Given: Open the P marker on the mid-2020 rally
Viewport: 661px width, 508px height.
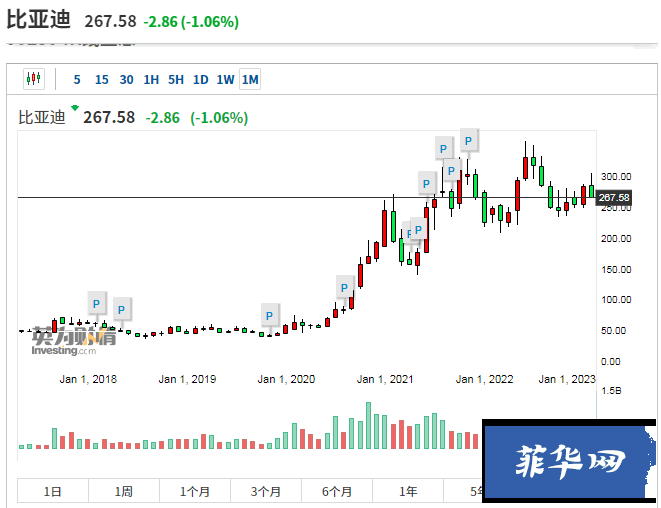Looking at the screenshot, I should coord(344,288).
